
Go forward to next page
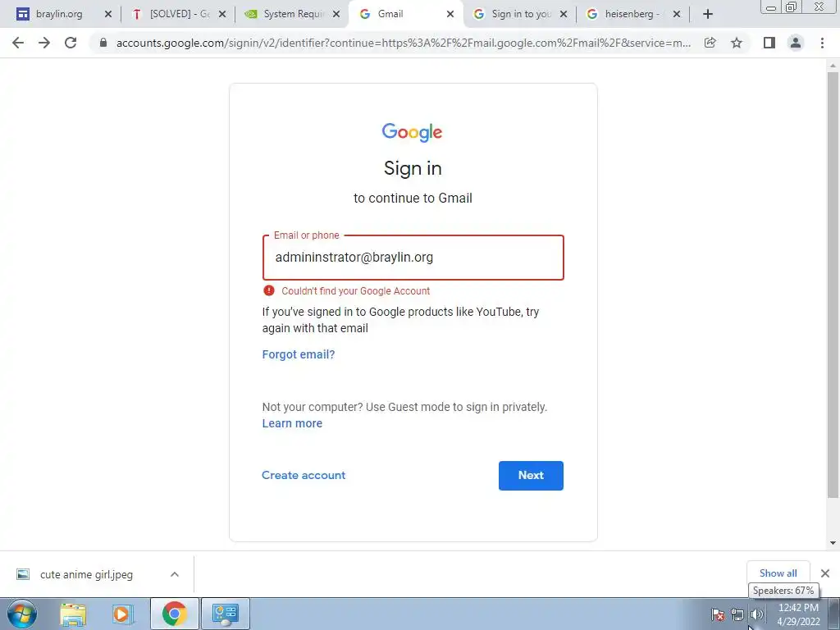pyautogui.click(x=44, y=43)
